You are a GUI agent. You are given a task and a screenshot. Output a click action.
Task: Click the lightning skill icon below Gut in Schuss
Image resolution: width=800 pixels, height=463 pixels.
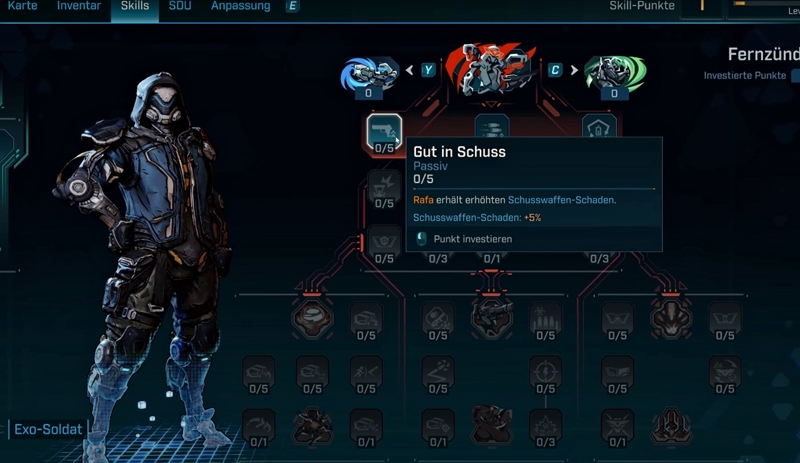click(x=384, y=190)
